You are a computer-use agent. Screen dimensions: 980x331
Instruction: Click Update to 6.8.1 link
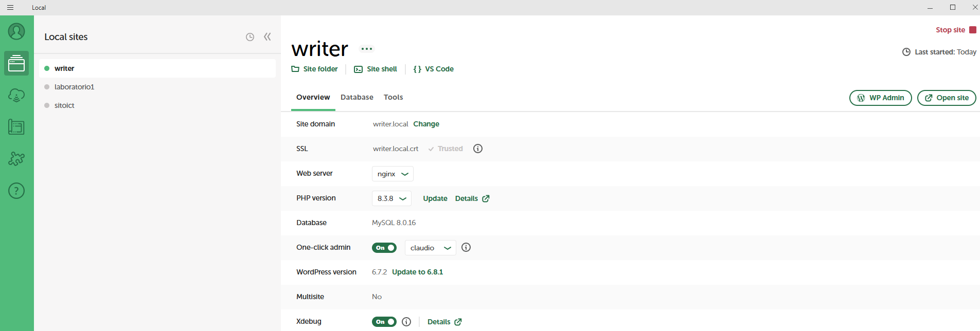(x=418, y=272)
